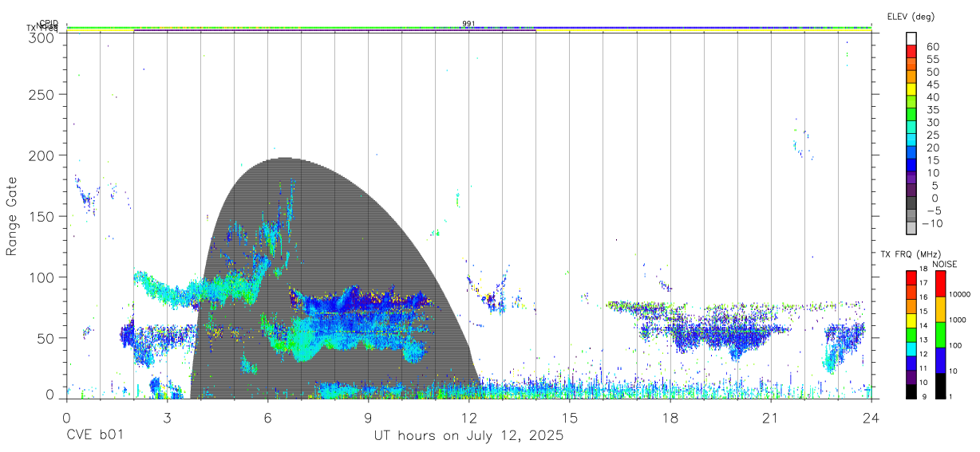The width and height of the screenshot is (980, 452).
Task: Click the '300' tick on Range Gate axis
Action: coord(41,37)
